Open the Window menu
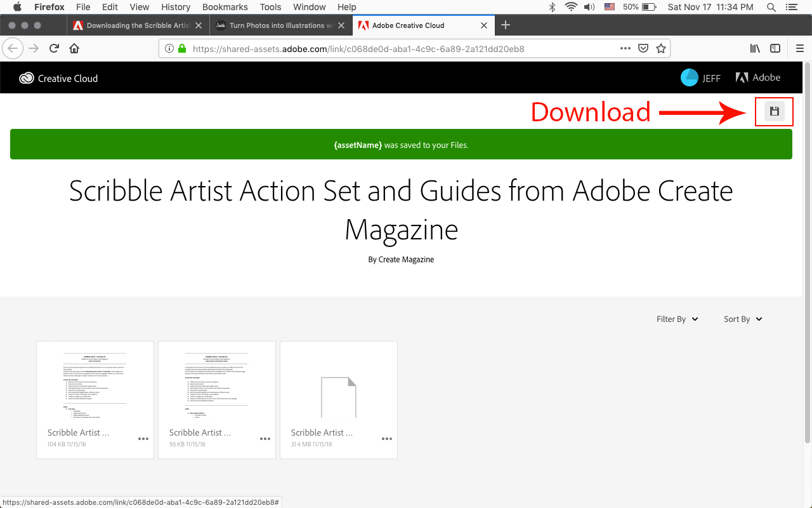This screenshot has width=812, height=508. point(310,7)
